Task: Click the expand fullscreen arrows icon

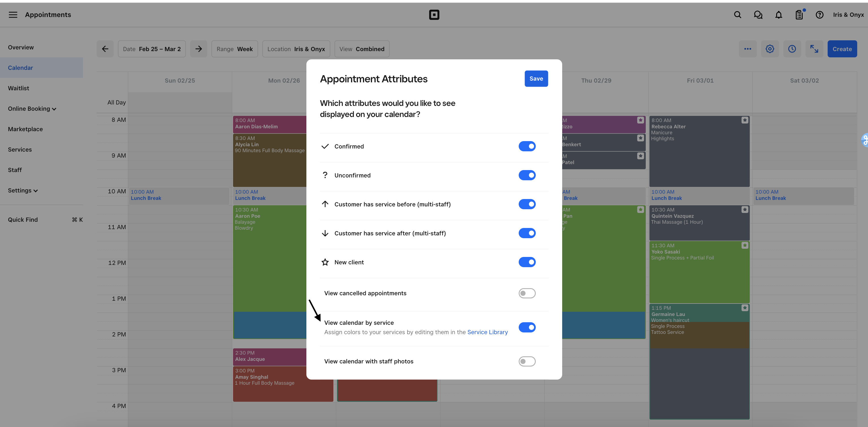Action: click(x=814, y=49)
